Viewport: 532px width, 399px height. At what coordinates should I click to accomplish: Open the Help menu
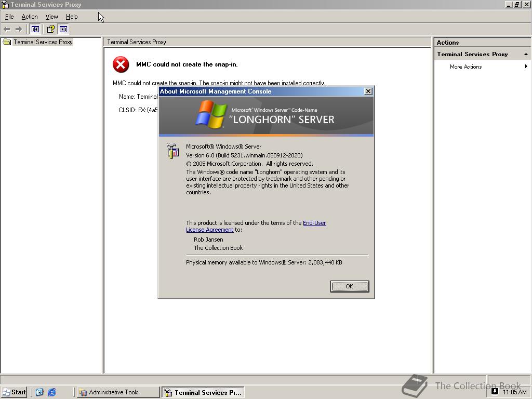72,17
